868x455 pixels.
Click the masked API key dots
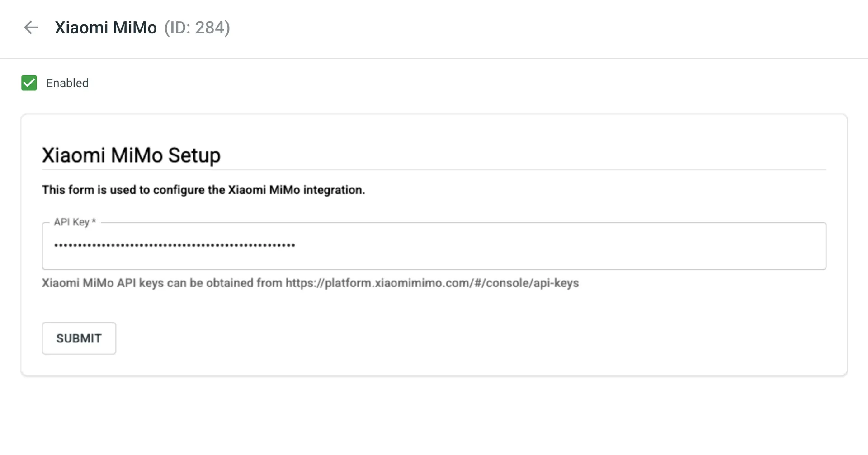tap(175, 245)
